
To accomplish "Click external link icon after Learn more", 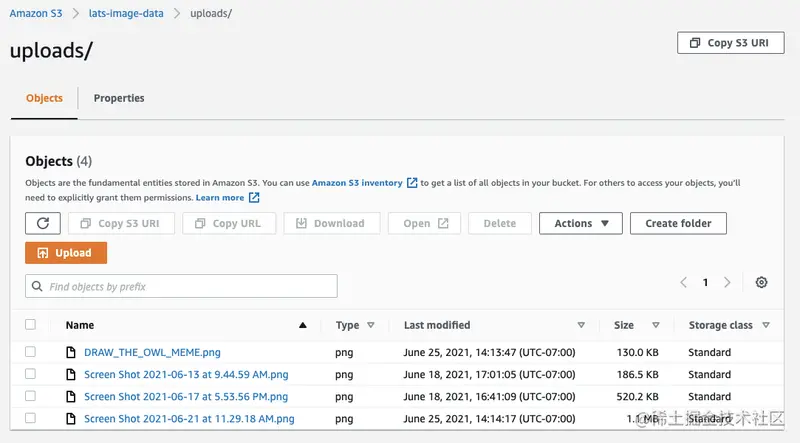I will pos(254,198).
